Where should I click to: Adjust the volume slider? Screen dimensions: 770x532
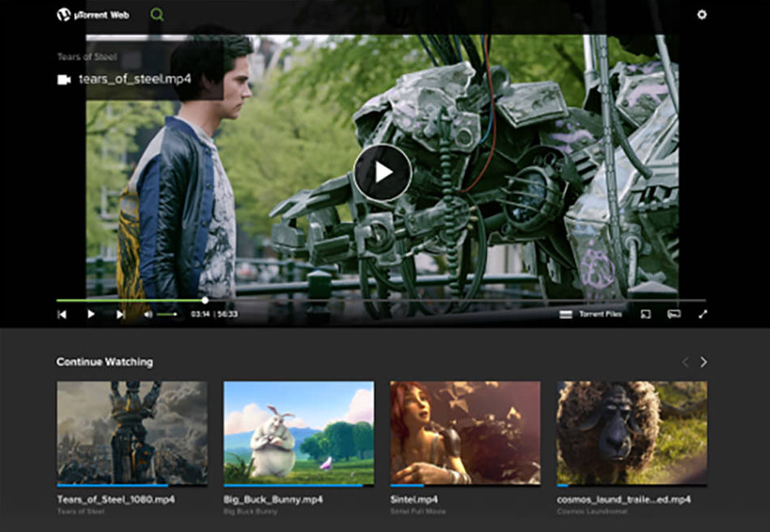point(167,314)
